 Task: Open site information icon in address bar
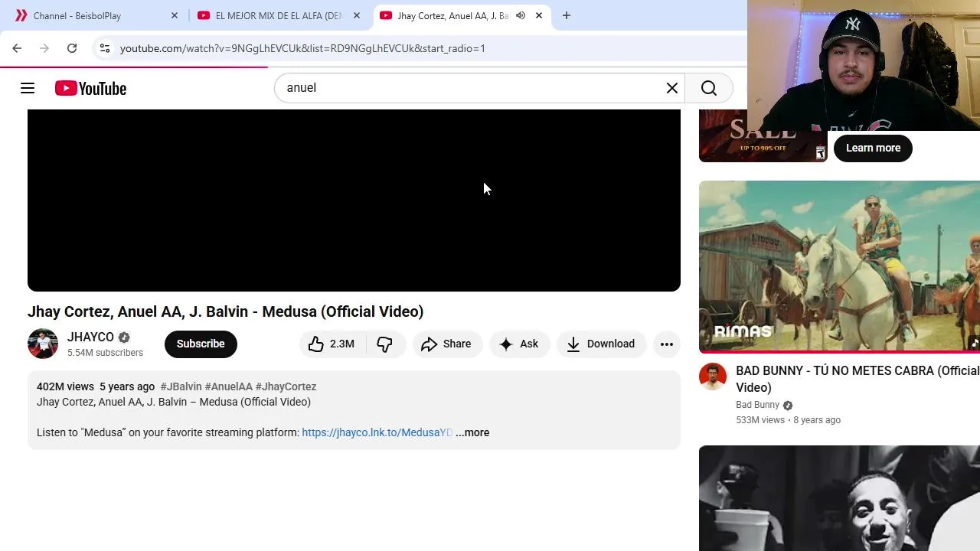(105, 48)
